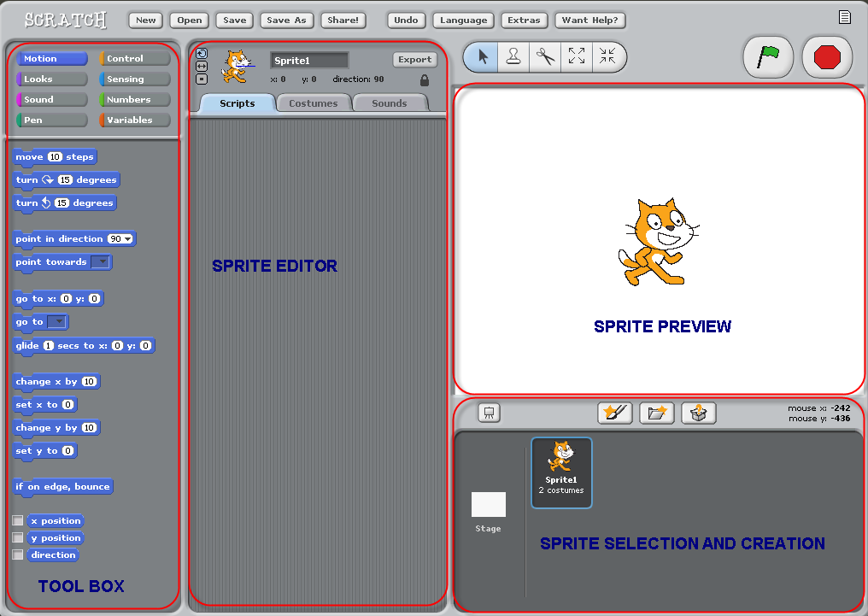Screen dimensions: 868x616
Task: Click the glide secs to x y block
Action: click(84, 346)
